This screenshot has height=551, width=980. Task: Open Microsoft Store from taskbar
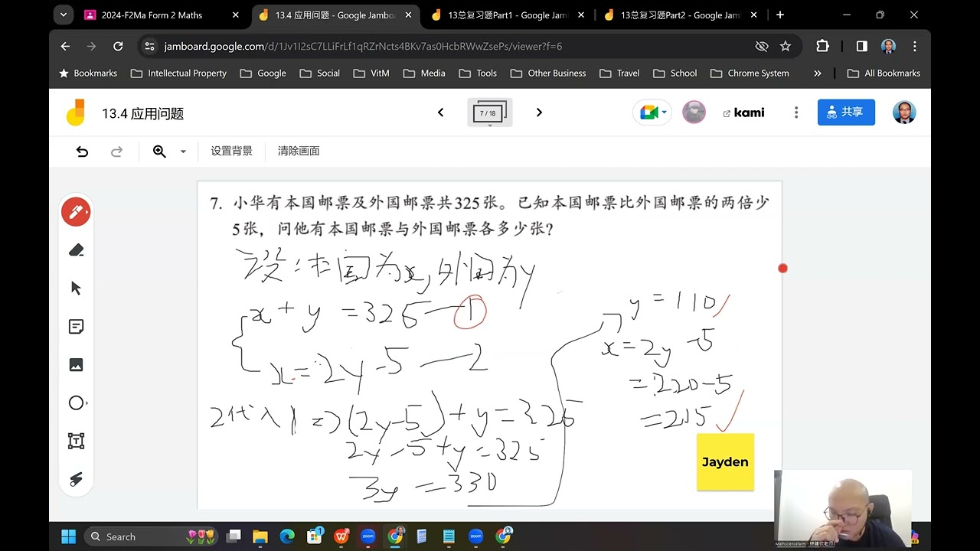[314, 536]
